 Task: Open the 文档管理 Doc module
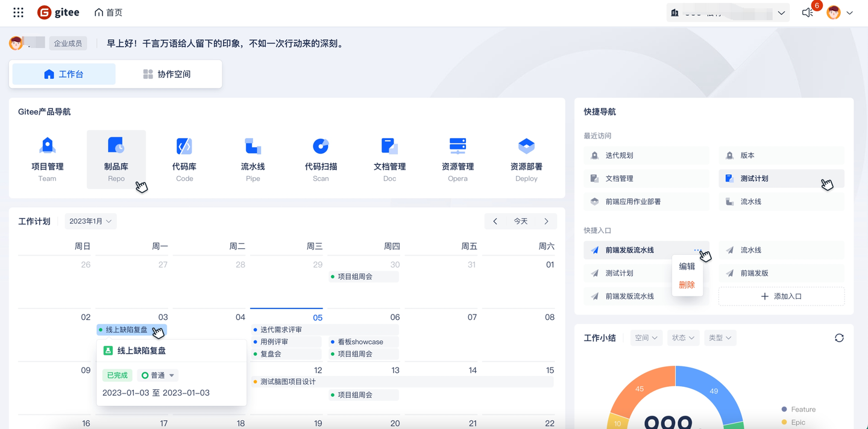[389, 157]
